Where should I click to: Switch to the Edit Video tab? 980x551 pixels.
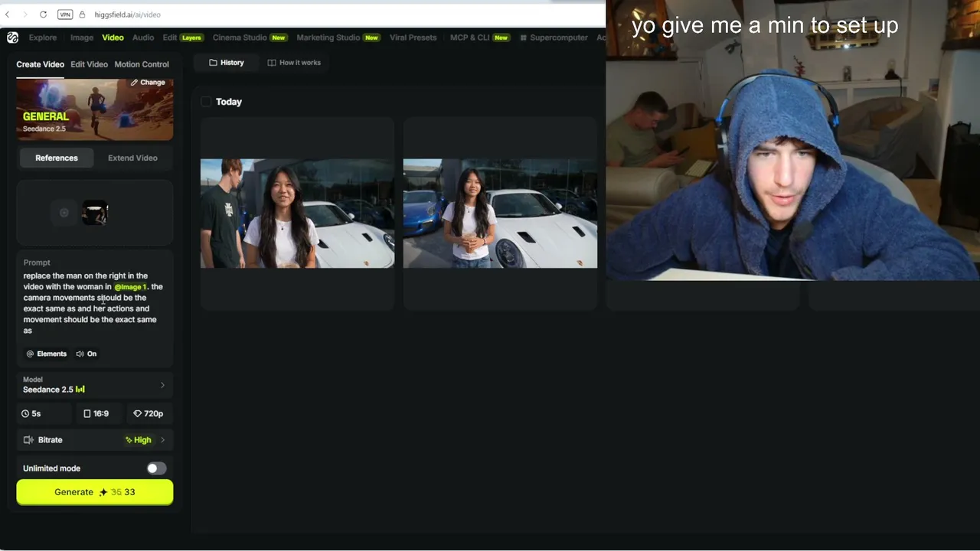pos(89,64)
